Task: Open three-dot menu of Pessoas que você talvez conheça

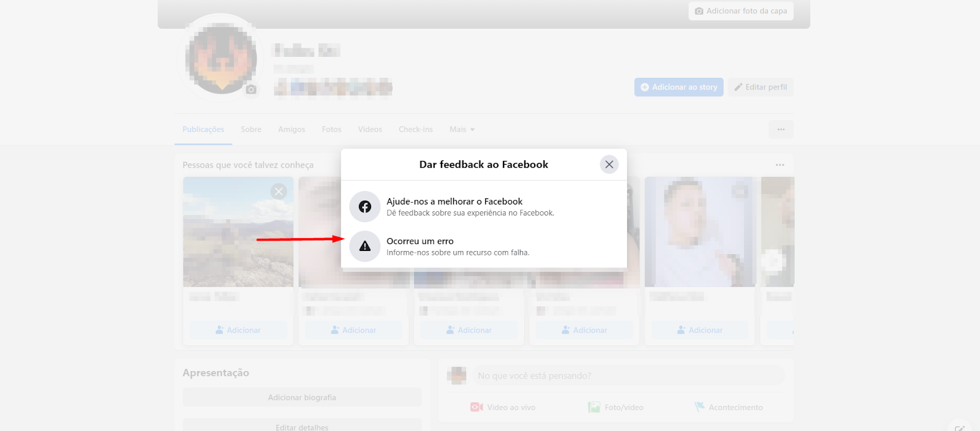Action: click(x=780, y=165)
